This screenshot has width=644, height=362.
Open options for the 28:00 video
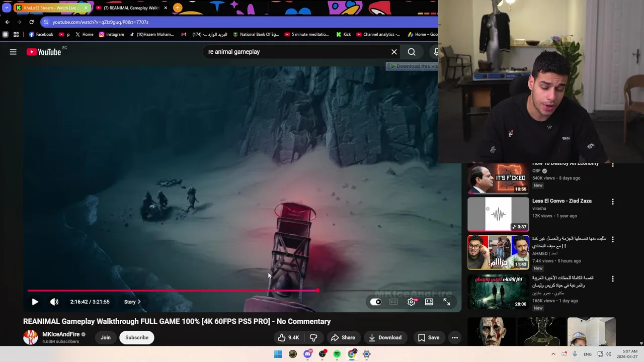coord(612,279)
